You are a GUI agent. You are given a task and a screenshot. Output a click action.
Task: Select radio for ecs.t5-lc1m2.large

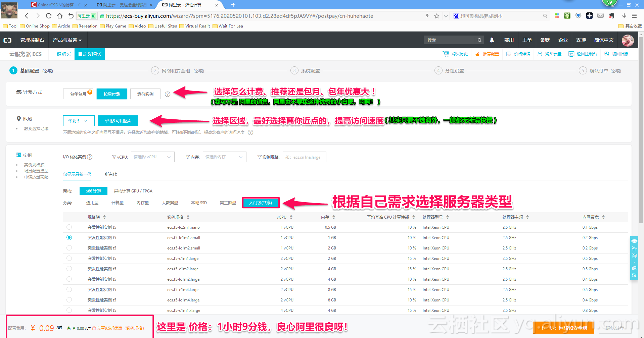tap(69, 279)
